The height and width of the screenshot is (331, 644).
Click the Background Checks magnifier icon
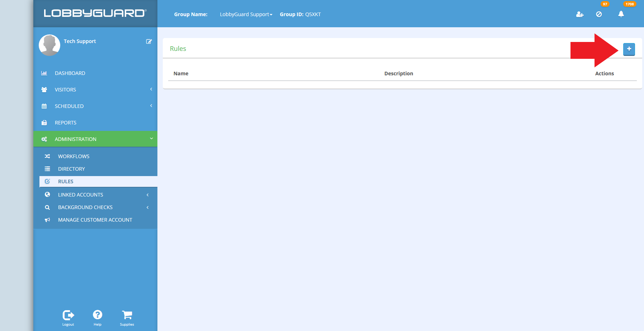click(x=47, y=207)
